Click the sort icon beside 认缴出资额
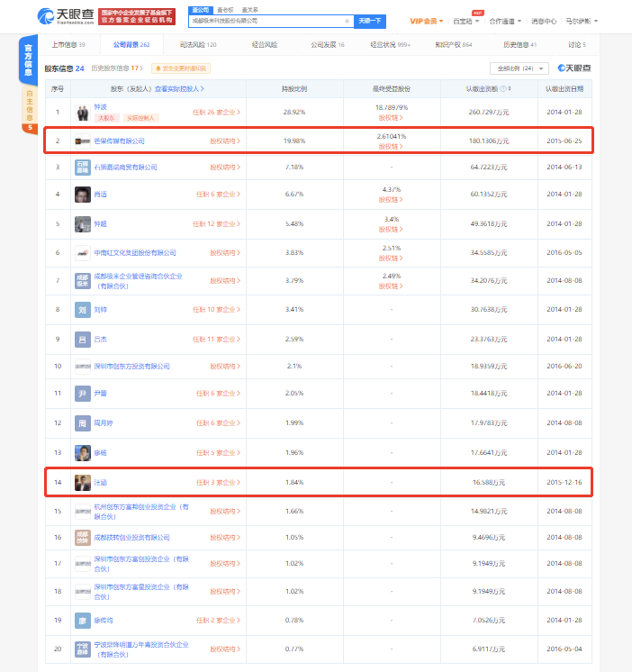The height and width of the screenshot is (672, 632). (510, 88)
